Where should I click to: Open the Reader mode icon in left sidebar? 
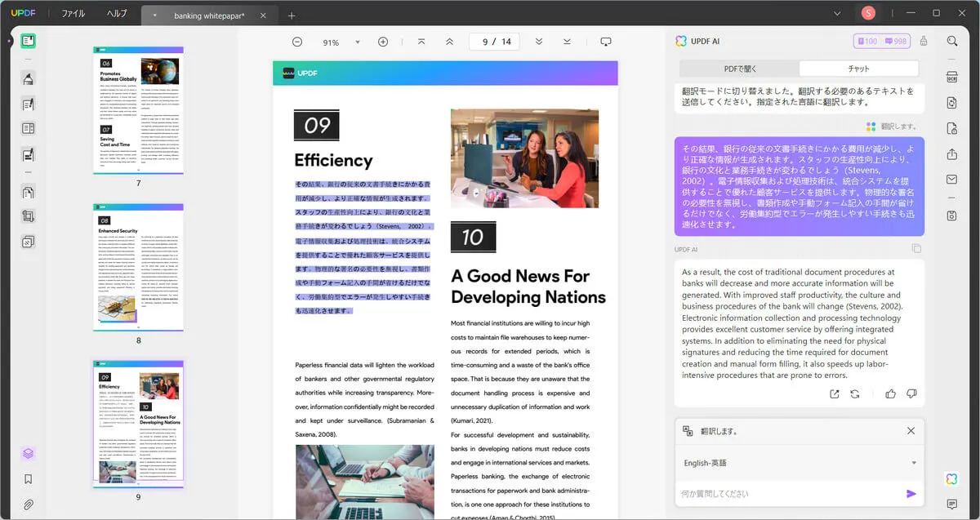[29, 41]
